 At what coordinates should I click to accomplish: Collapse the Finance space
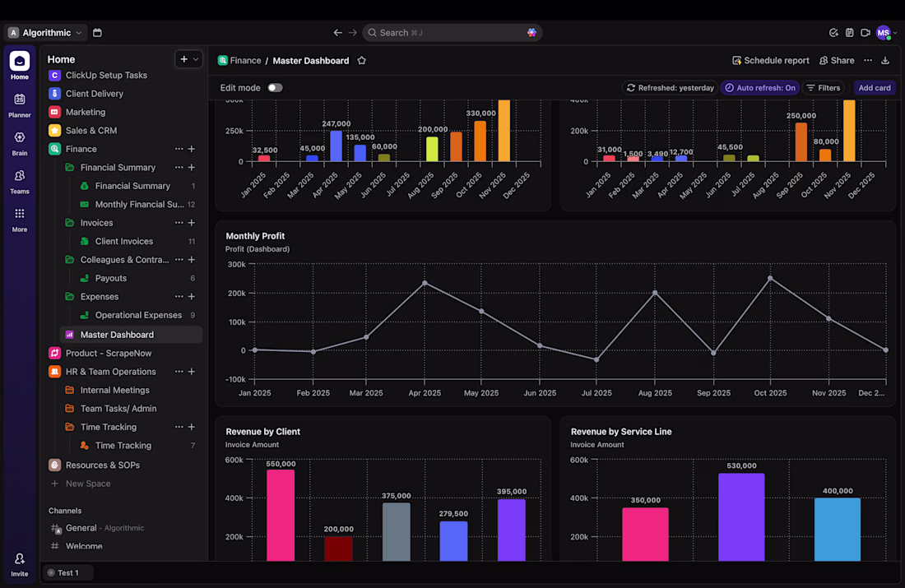tap(55, 149)
